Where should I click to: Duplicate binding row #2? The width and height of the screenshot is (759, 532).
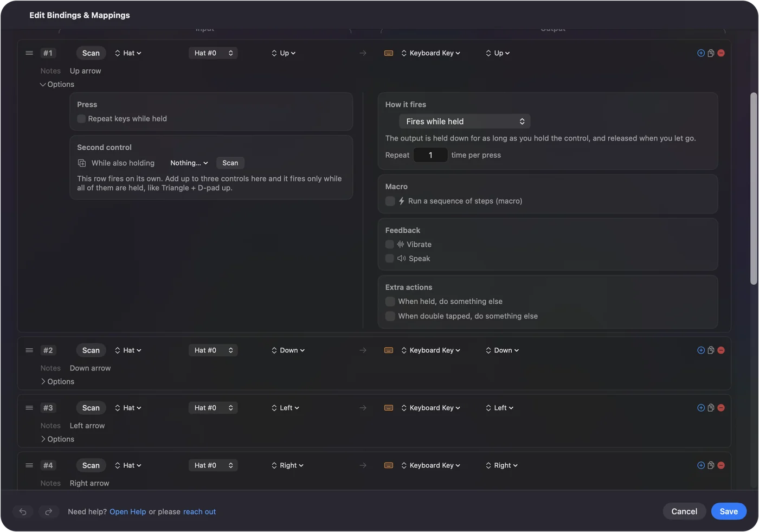click(x=711, y=350)
